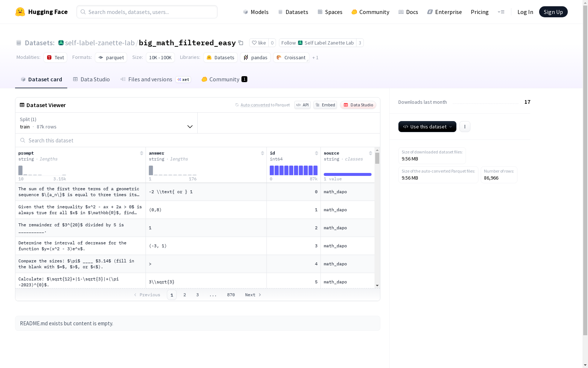Click the Next page button
588x368 pixels.
click(253, 295)
